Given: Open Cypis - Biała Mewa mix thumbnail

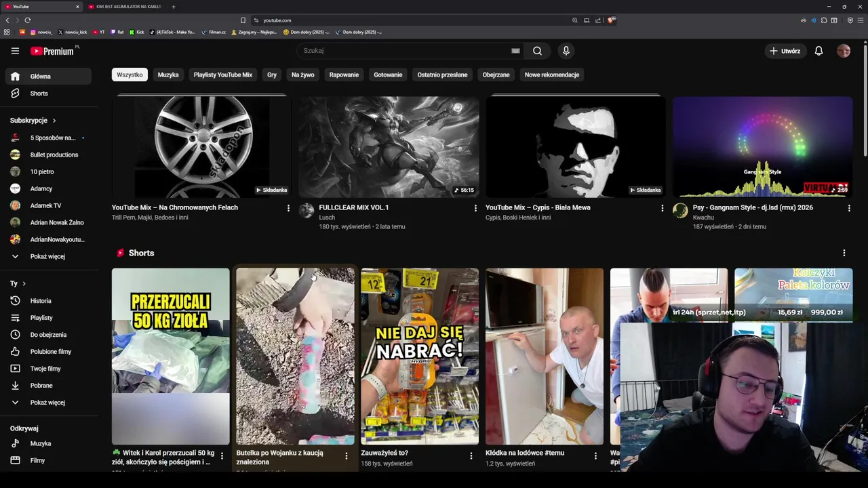Looking at the screenshot, I should point(575,147).
